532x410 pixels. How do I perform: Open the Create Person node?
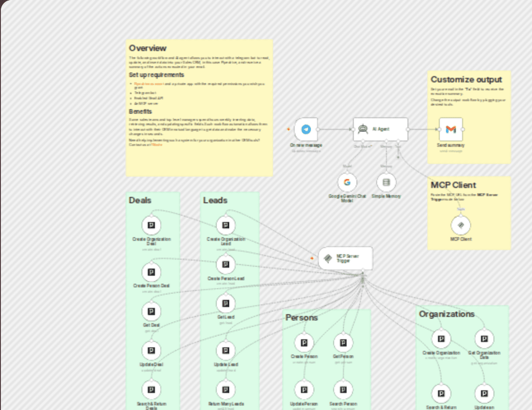tap(304, 343)
